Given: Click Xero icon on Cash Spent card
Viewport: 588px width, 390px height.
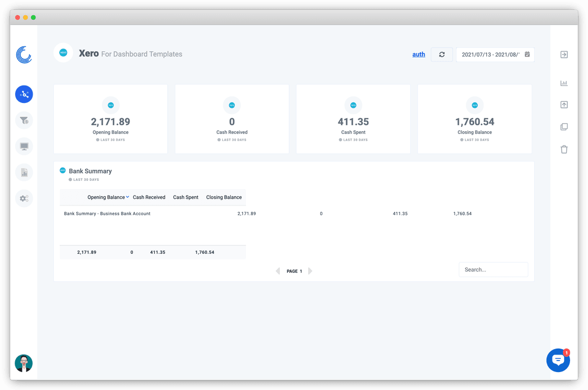Looking at the screenshot, I should [x=353, y=105].
